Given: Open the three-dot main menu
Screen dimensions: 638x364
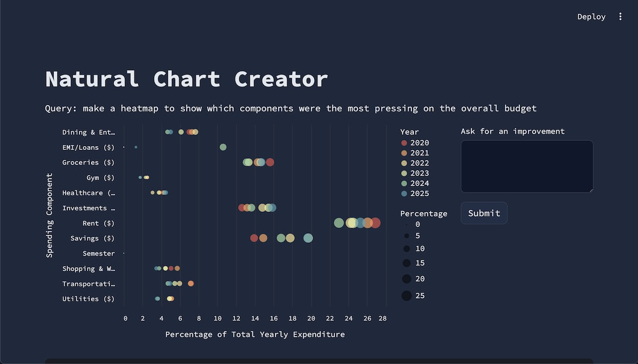Looking at the screenshot, I should [x=620, y=16].
